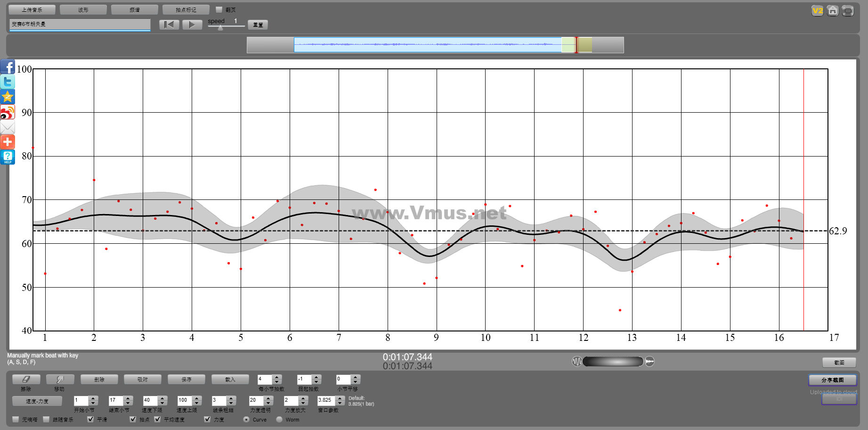The image size is (868, 430).
Task: Open the email envelope share icon
Action: pos(8,127)
